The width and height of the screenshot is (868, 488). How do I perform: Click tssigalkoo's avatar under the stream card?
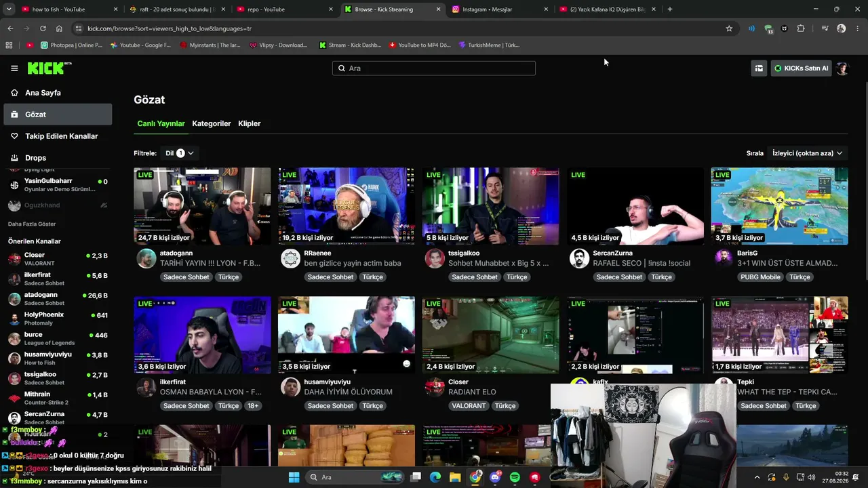pos(435,258)
